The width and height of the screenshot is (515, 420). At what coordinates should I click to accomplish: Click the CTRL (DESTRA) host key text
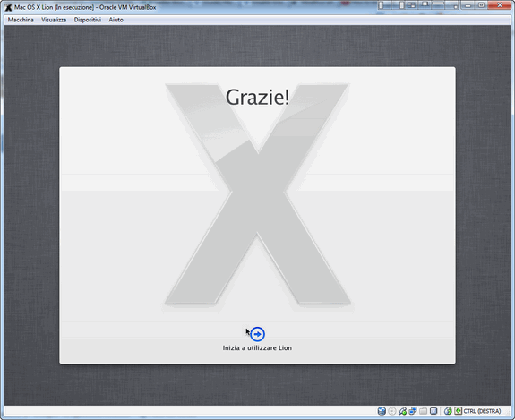click(483, 411)
